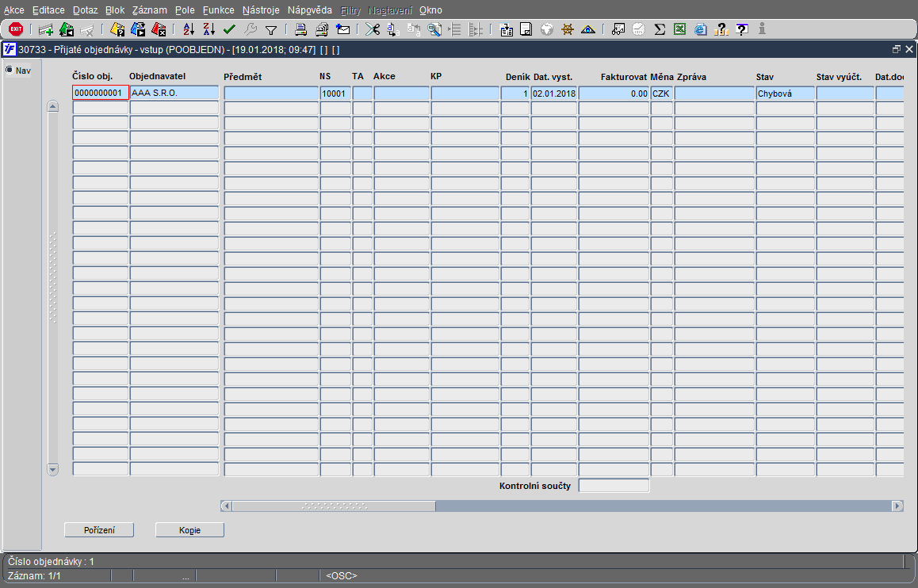
Task: Open the Blok menu
Action: [x=115, y=10]
